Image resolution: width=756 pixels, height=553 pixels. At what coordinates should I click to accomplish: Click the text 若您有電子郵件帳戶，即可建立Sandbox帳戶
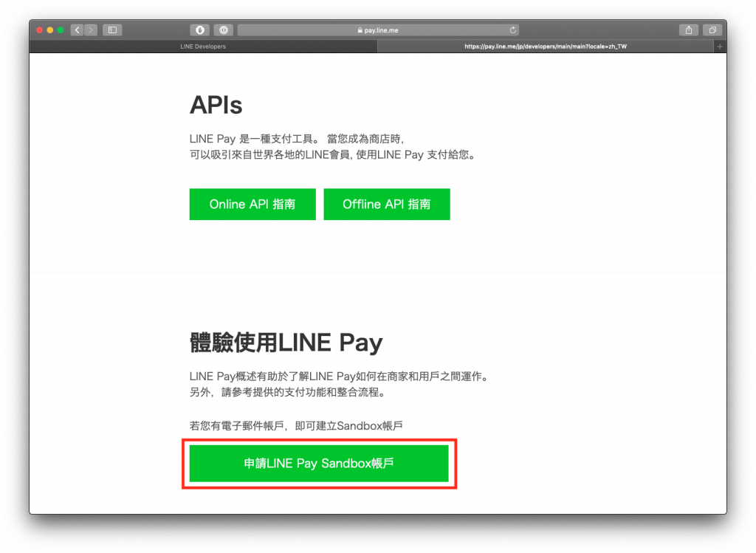[296, 426]
